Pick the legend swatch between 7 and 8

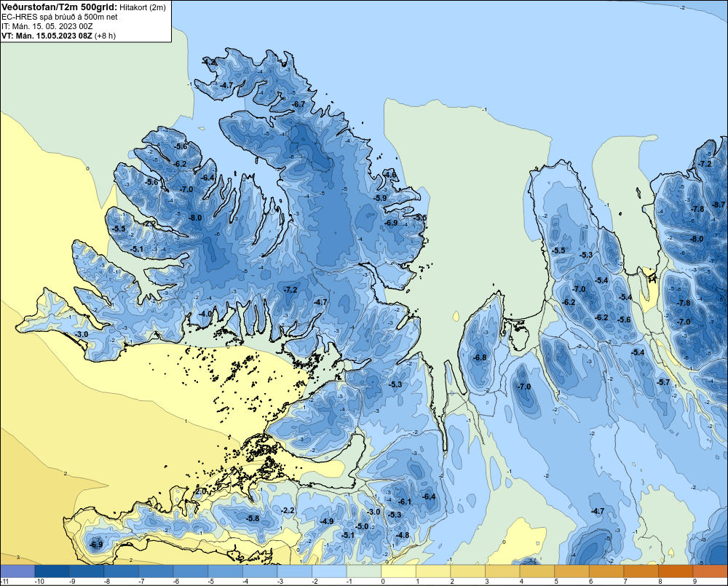tap(641, 571)
